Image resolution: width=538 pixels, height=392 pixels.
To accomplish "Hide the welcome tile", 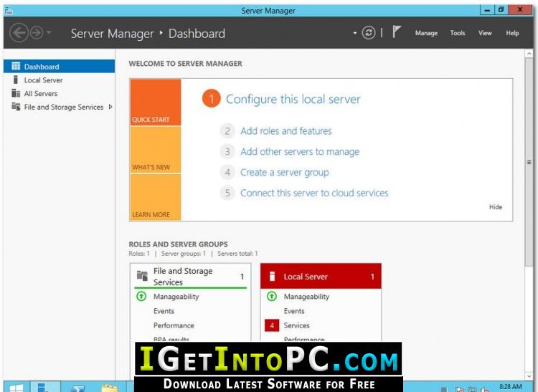I will [x=496, y=207].
